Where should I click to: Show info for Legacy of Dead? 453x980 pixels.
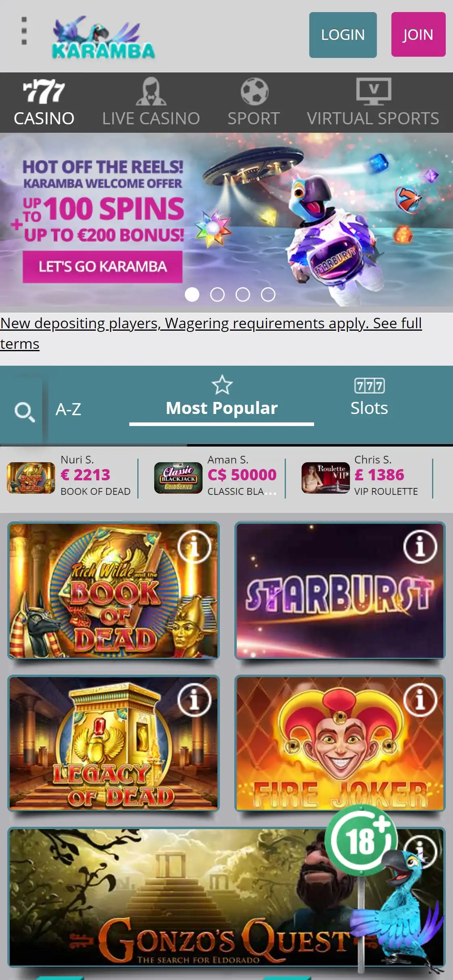[194, 700]
